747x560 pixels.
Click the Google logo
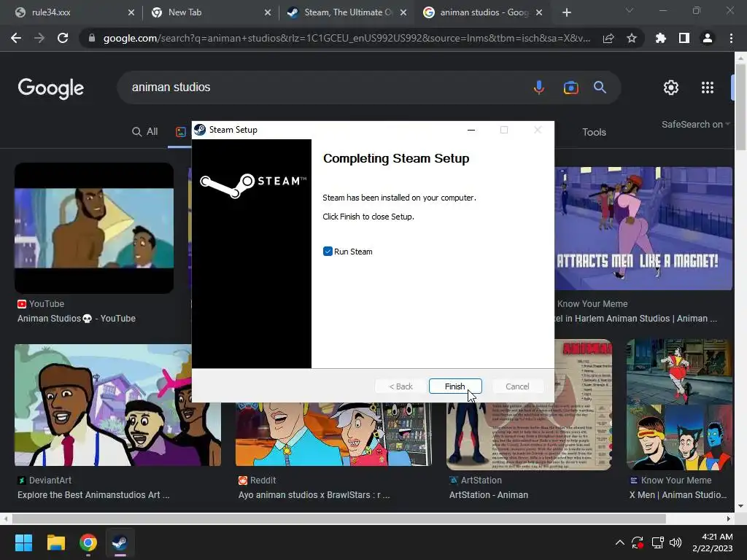click(51, 88)
